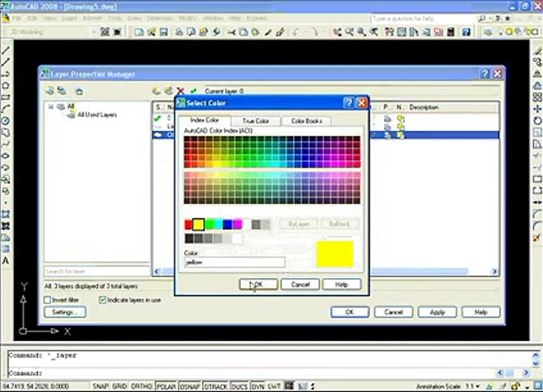543x392 pixels.
Task: Select All Used Layers in filter tree
Action: pos(97,115)
